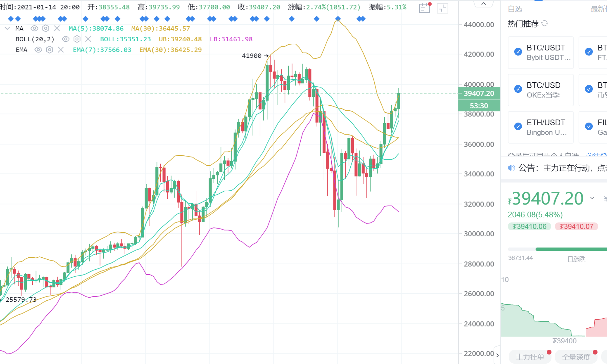Click the blue diamond marker above the Bollinger peak
Viewport: 607px width, 364px height.
pyautogui.click(x=338, y=19)
